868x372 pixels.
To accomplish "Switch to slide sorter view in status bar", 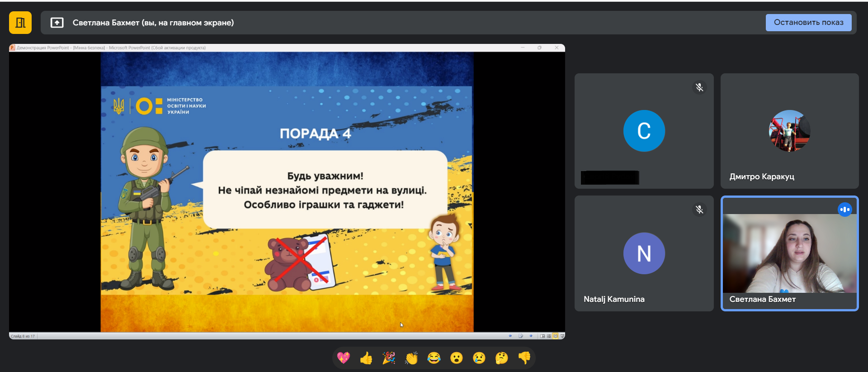I will coord(549,336).
